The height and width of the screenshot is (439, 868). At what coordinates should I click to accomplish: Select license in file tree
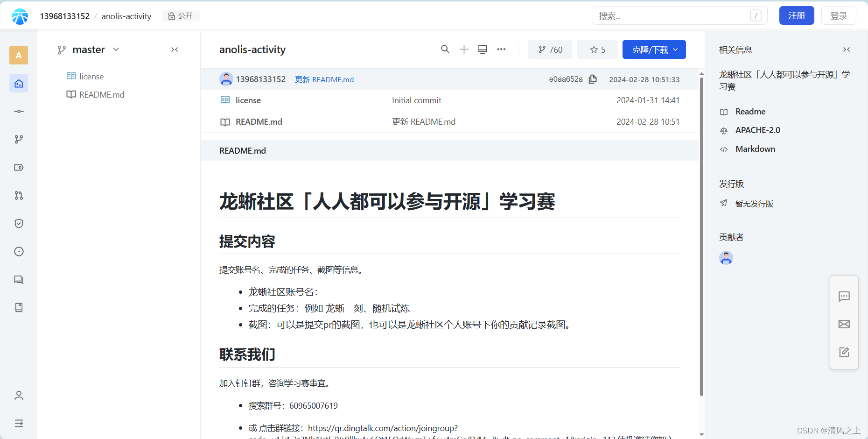click(91, 76)
